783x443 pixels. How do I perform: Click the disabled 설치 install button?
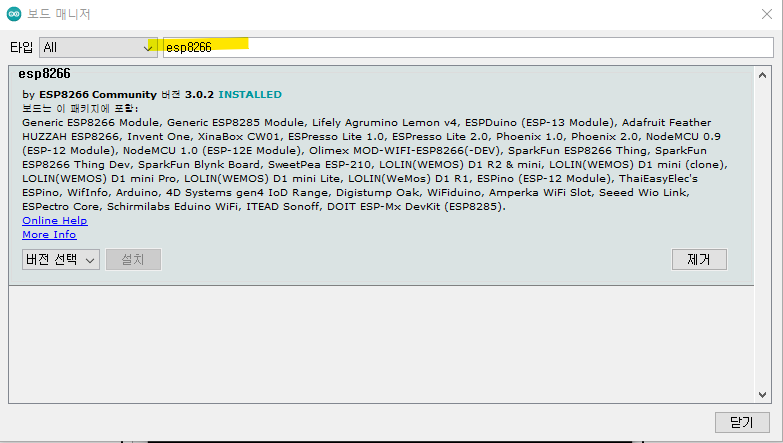coord(133,260)
